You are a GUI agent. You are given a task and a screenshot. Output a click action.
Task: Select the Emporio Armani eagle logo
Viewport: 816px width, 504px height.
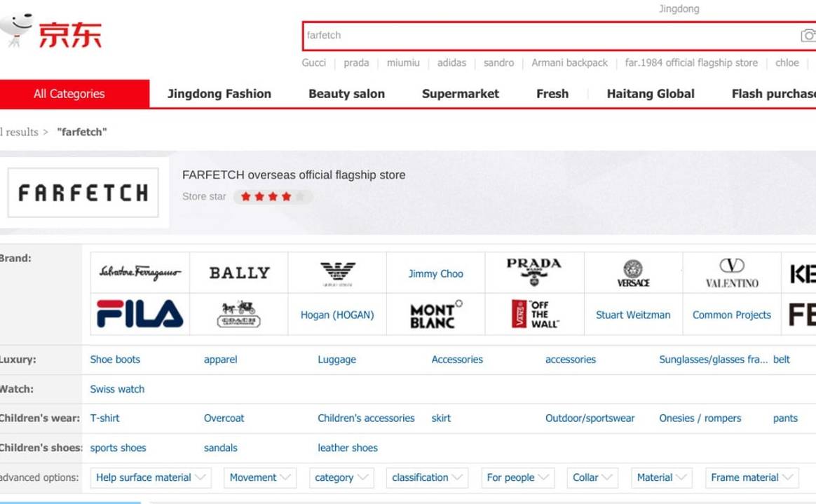(337, 273)
